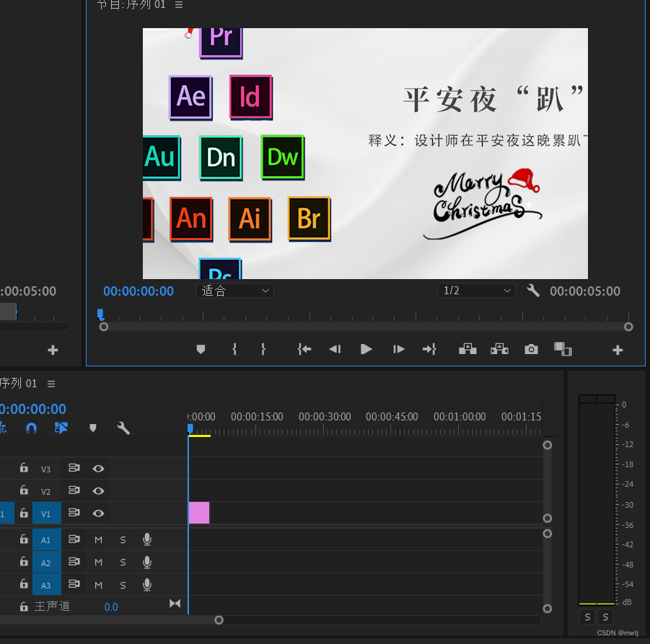Viewport: 650px width, 644px height.
Task: Toggle A1 track targeting
Action: pos(47,539)
